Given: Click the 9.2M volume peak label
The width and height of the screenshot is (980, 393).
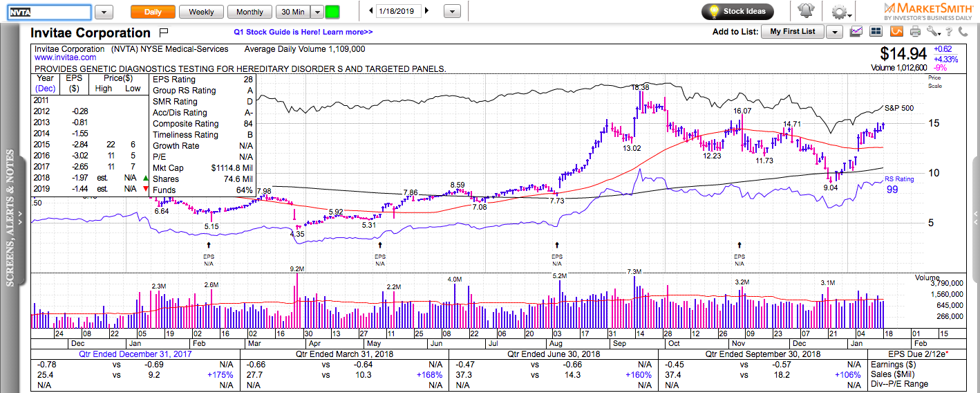Looking at the screenshot, I should 297,268.
